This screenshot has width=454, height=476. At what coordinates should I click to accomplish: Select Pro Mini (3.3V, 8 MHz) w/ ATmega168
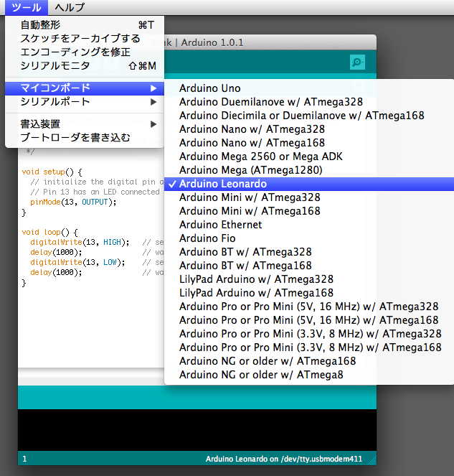coord(309,348)
